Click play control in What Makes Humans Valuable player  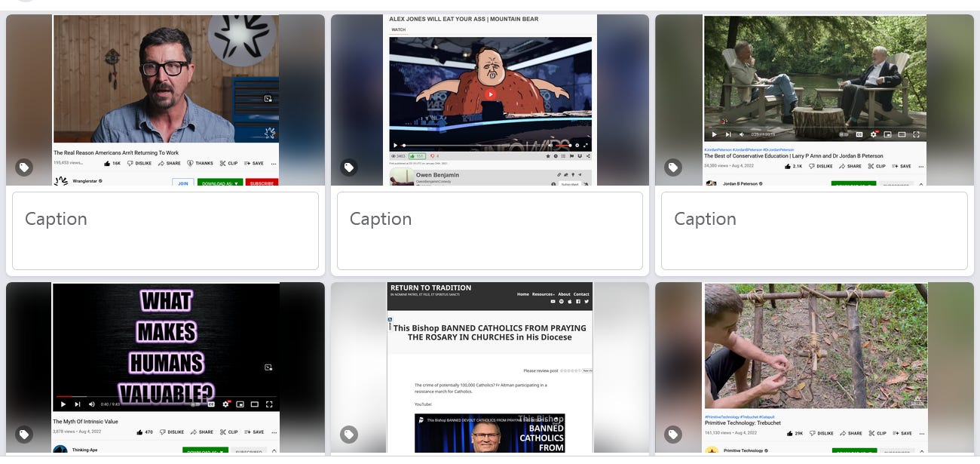click(63, 404)
